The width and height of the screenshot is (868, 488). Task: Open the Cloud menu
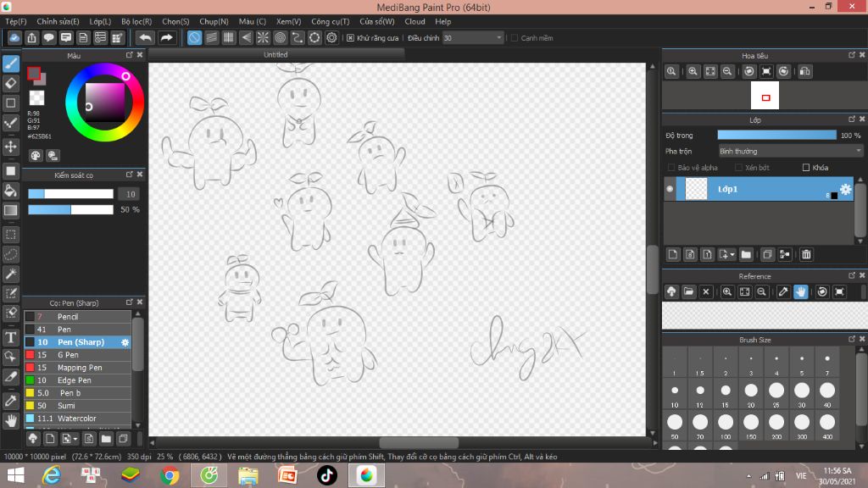415,21
